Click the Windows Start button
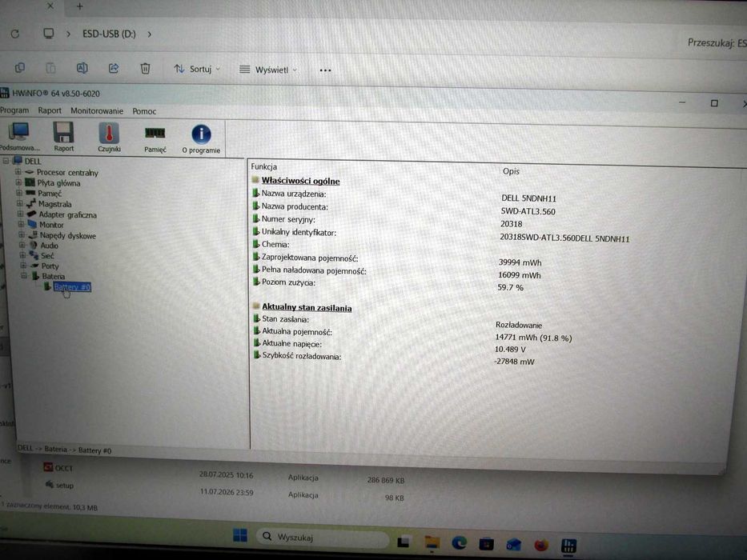 coord(240,535)
